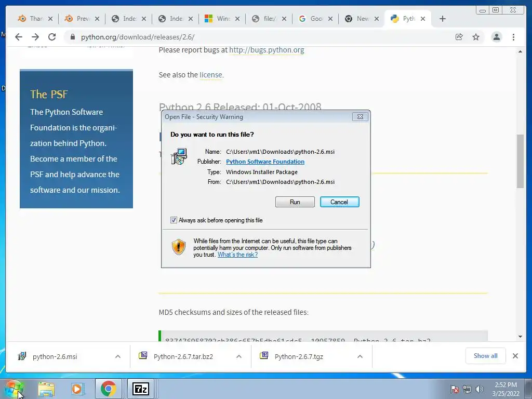The image size is (532, 399).
Task: Open Windows Explorer from taskbar
Action: pyautogui.click(x=46, y=389)
